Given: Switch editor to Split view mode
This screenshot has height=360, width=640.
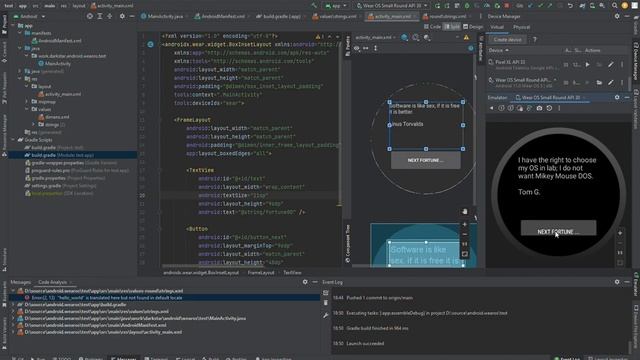Looking at the screenshot, I should [452, 27].
